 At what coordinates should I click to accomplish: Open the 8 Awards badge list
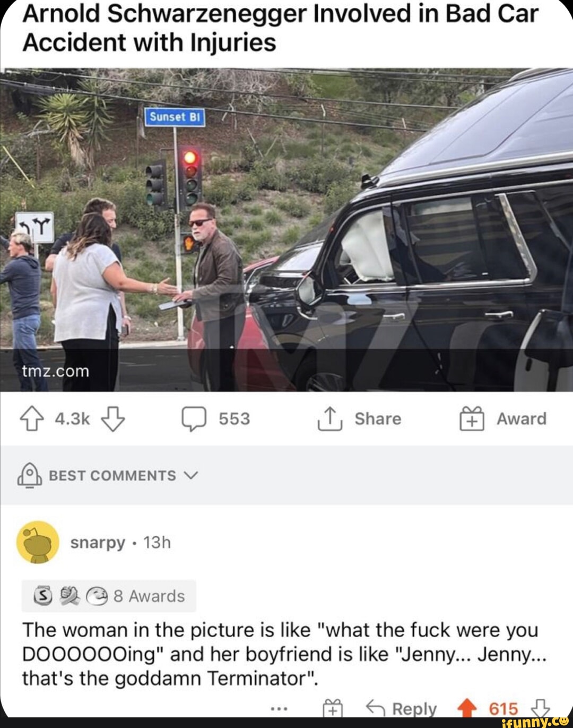pos(109,596)
